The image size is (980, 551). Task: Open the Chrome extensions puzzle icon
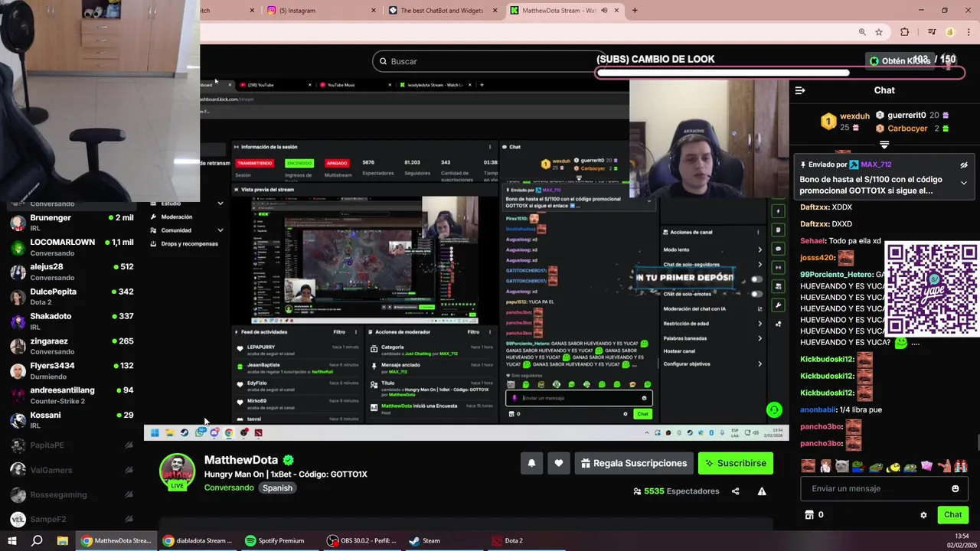[905, 32]
